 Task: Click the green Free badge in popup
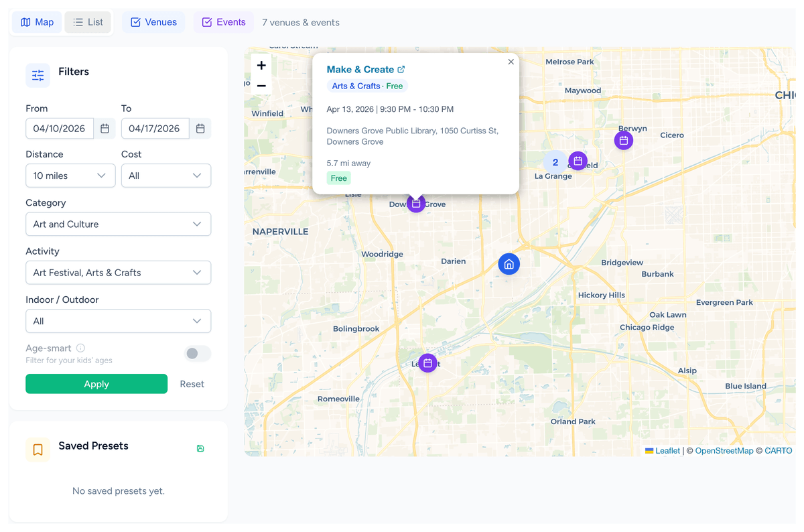[x=339, y=178]
